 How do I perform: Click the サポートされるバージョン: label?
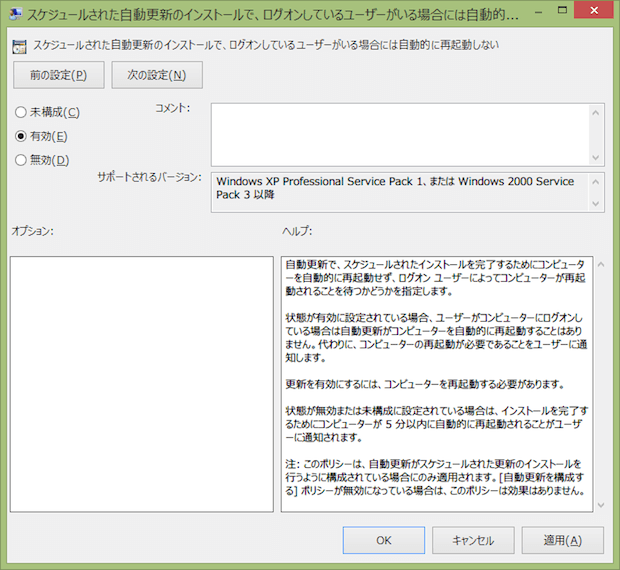149,177
